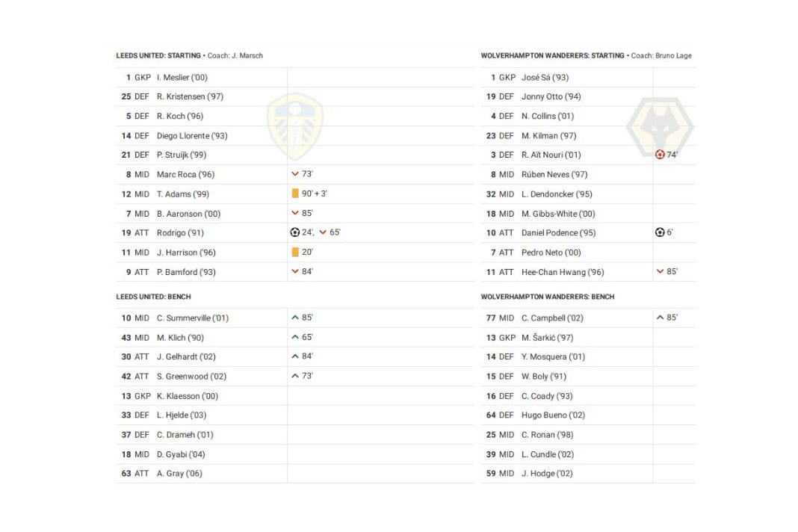Click Daniel Podence's goal ball icon
This screenshot has width=798, height=532.
660,232
